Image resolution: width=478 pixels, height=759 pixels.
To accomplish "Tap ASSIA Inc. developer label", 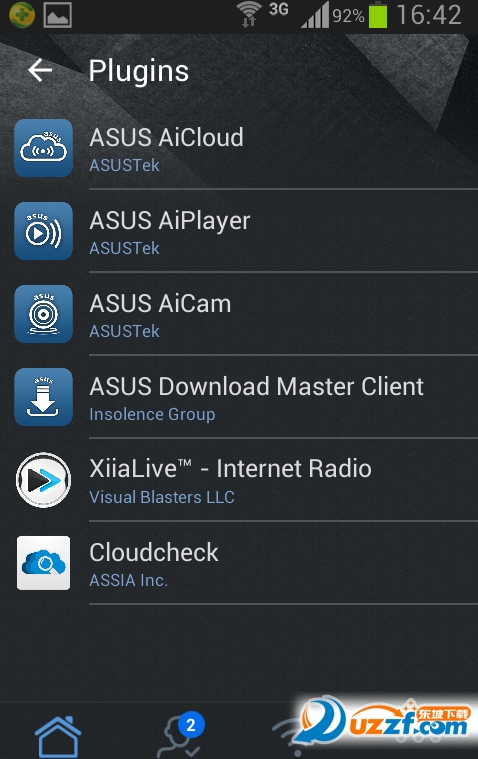I will 128,580.
